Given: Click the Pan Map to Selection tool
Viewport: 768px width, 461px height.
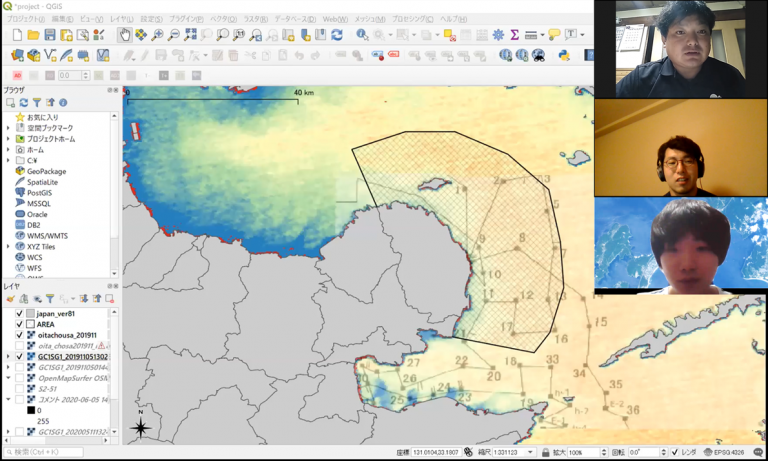Looking at the screenshot, I should coord(141,35).
